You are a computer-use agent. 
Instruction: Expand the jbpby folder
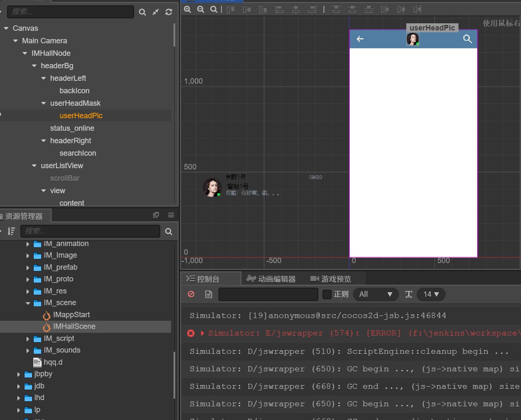pos(18,374)
